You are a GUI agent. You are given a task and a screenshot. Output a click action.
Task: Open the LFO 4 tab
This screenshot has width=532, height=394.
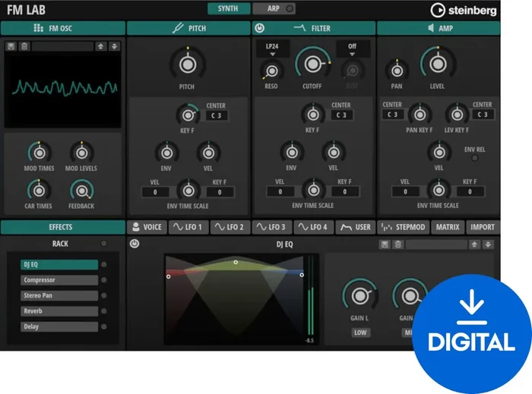[x=313, y=227]
